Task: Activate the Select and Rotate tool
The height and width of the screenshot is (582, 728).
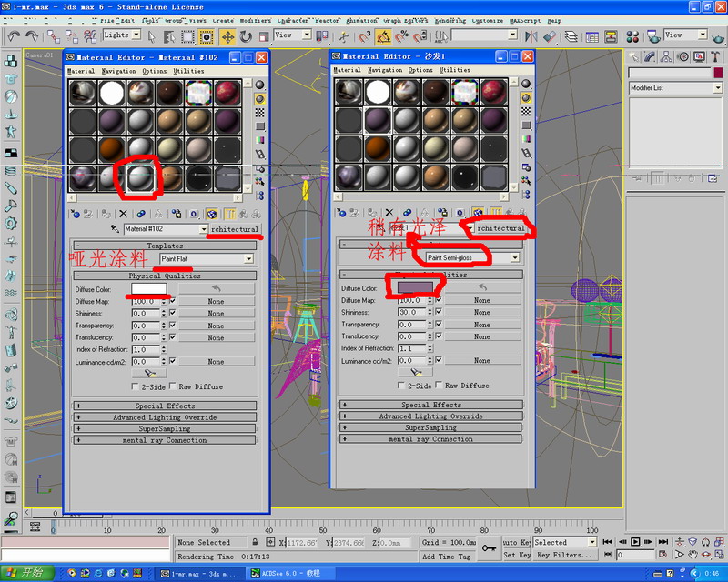Action: (246, 36)
